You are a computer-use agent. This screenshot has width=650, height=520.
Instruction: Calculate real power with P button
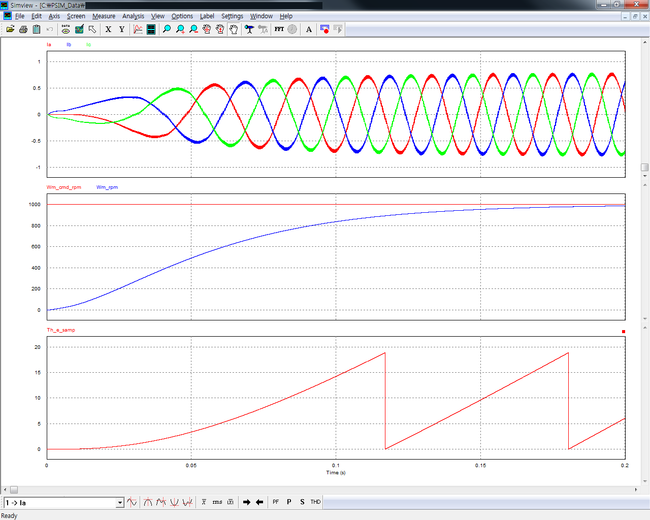pyautogui.click(x=289, y=502)
